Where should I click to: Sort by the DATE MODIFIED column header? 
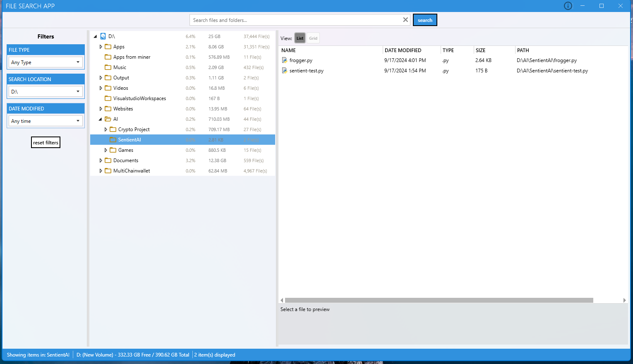click(x=403, y=50)
